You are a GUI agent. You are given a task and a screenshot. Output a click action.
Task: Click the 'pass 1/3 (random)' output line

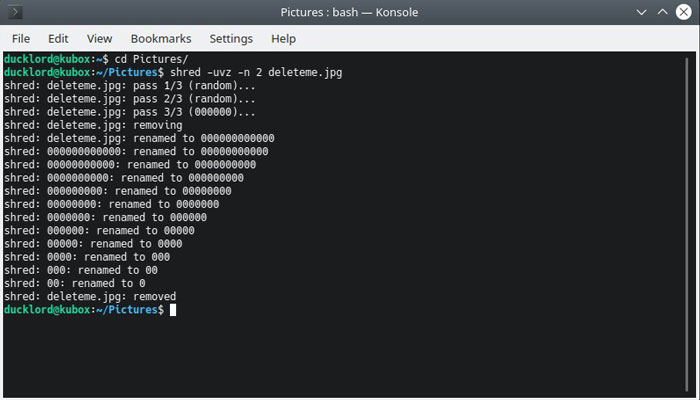(129, 85)
